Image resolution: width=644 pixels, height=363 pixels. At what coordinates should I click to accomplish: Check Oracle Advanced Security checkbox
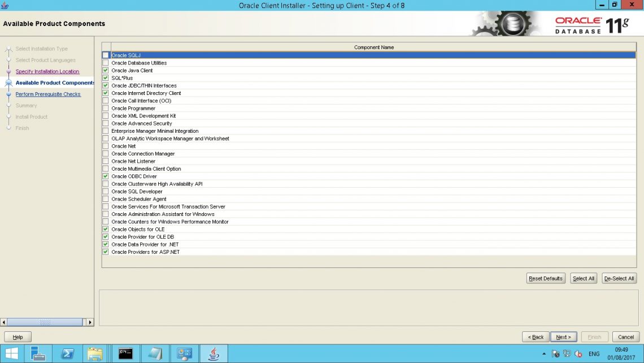106,123
